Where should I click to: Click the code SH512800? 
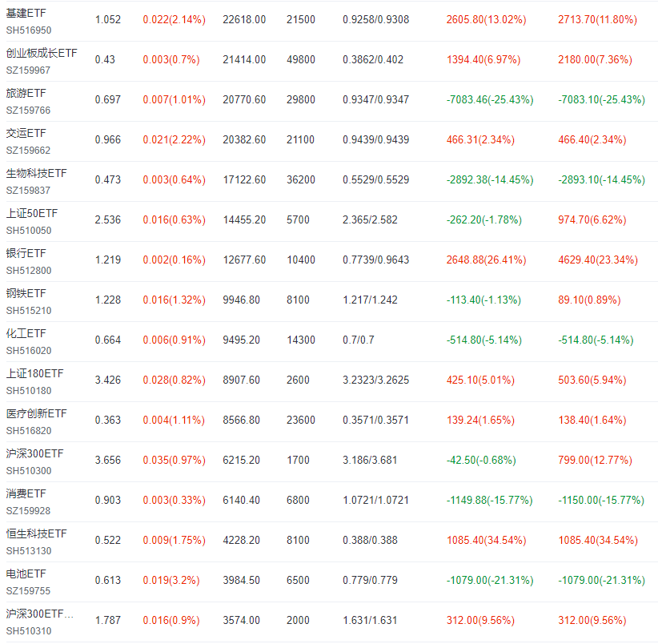pos(29,271)
